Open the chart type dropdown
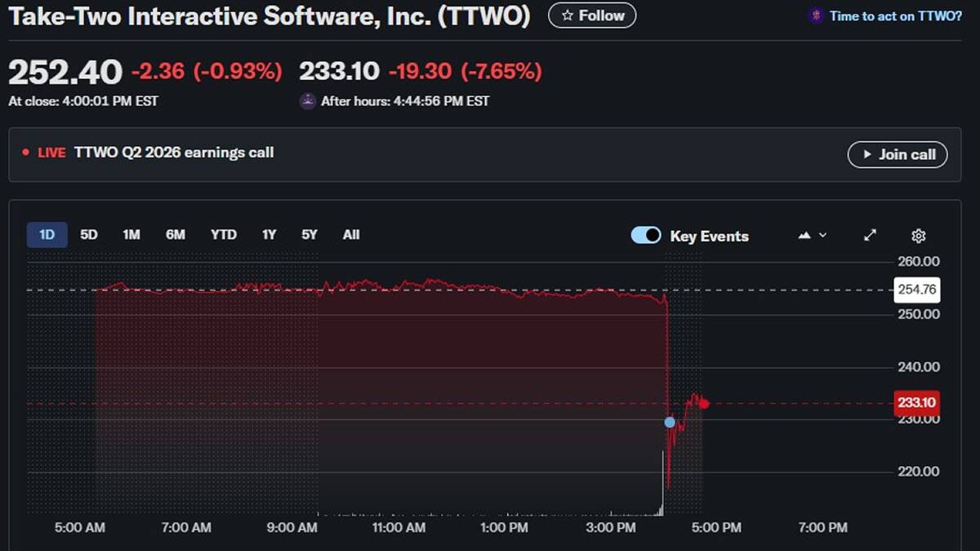This screenshot has height=551, width=980. click(813, 235)
